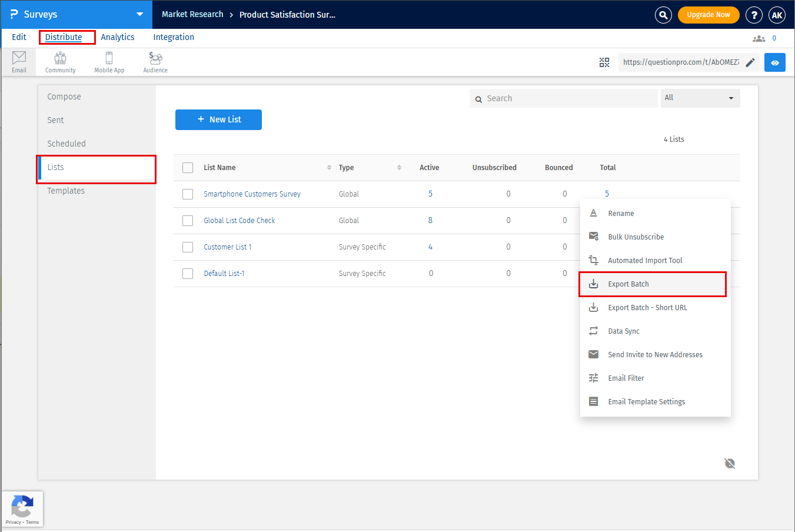
Task: Click the QR code icon
Action: 604,62
